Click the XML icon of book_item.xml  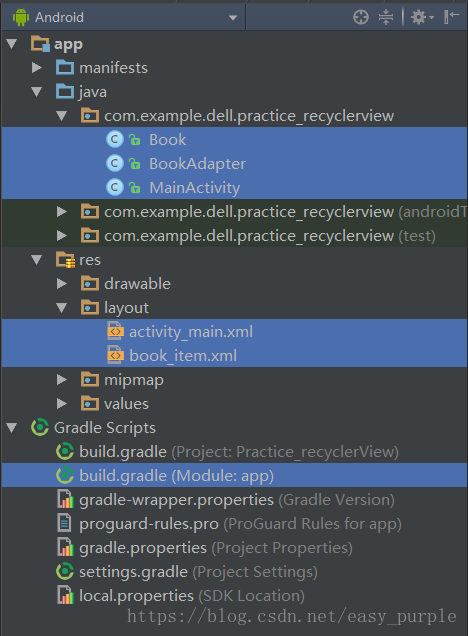pos(115,355)
